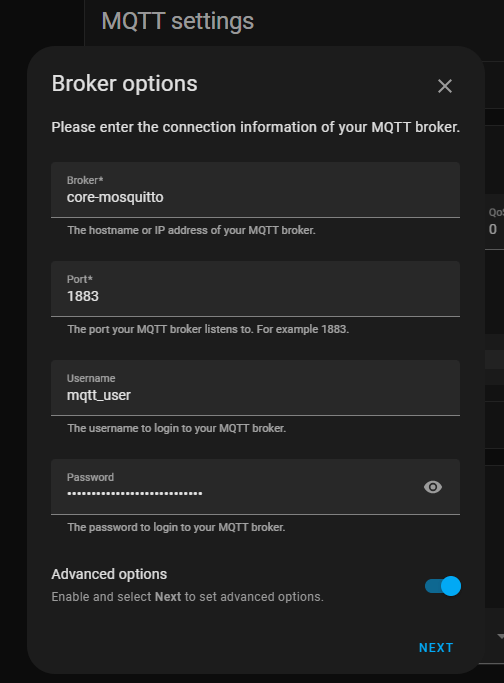Click NEXT to continue setup
The width and height of the screenshot is (504, 683).
436,648
